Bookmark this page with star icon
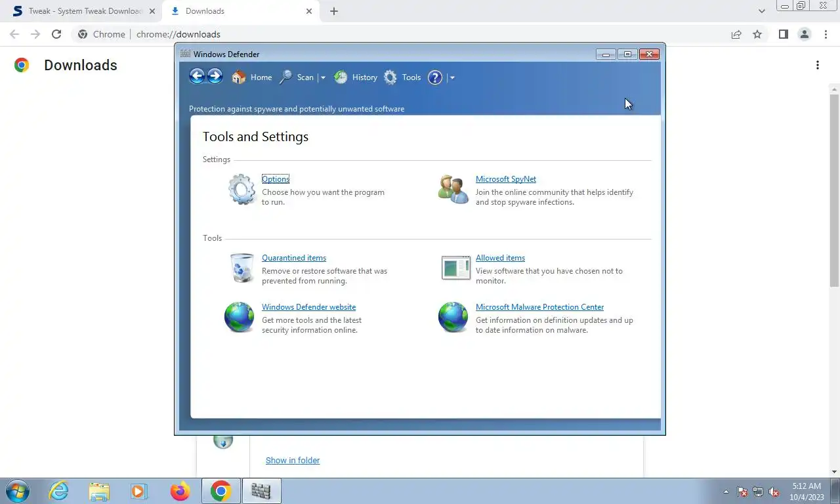Screen dimensions: 840x504 click(x=757, y=34)
